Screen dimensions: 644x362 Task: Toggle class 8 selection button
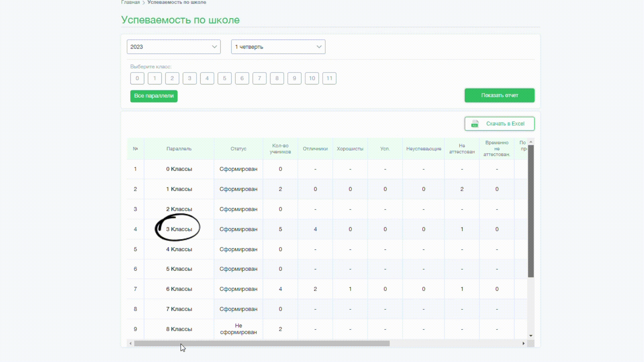[277, 78]
